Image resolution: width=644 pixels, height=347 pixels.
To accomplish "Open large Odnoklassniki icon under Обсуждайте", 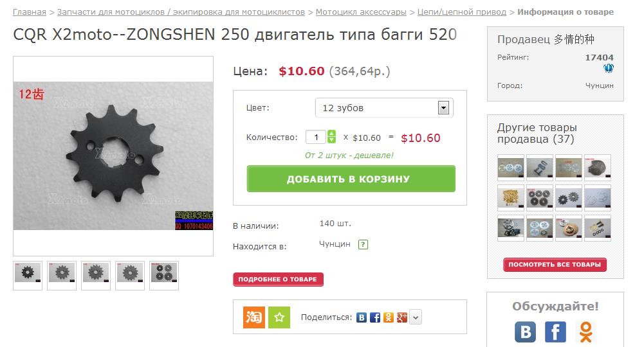I will [585, 332].
